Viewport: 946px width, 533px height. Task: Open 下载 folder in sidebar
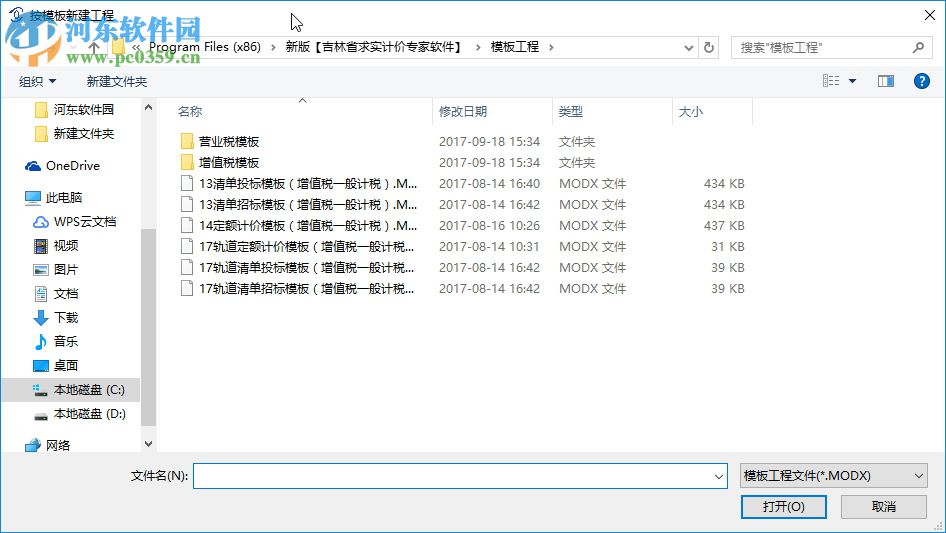click(56, 318)
